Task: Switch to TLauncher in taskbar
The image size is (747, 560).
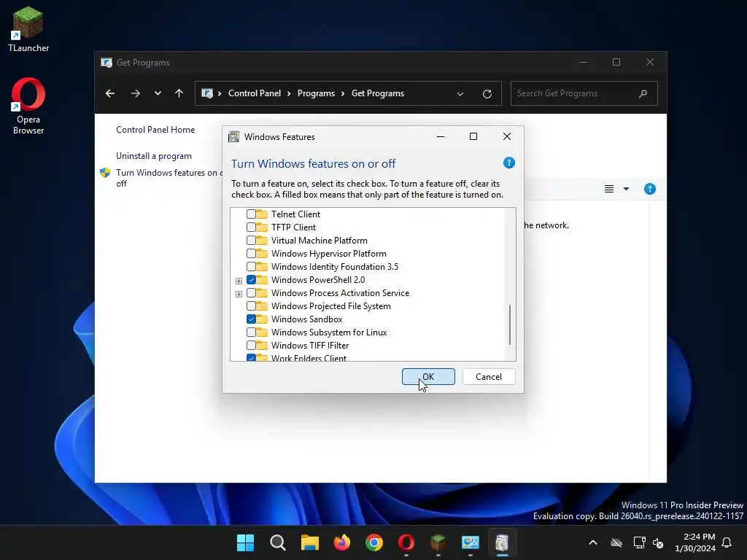Action: (438, 542)
